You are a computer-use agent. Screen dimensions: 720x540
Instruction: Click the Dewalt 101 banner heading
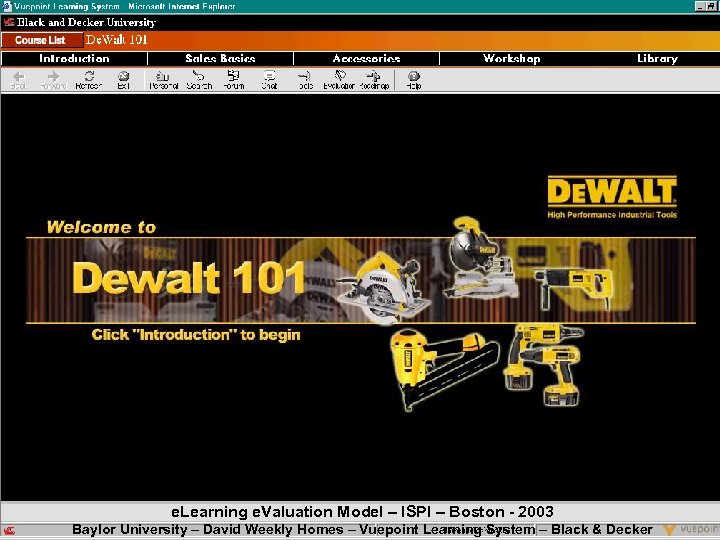coord(188,278)
